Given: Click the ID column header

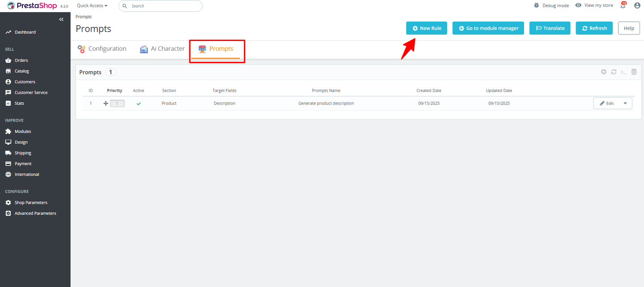Looking at the screenshot, I should 91,91.
